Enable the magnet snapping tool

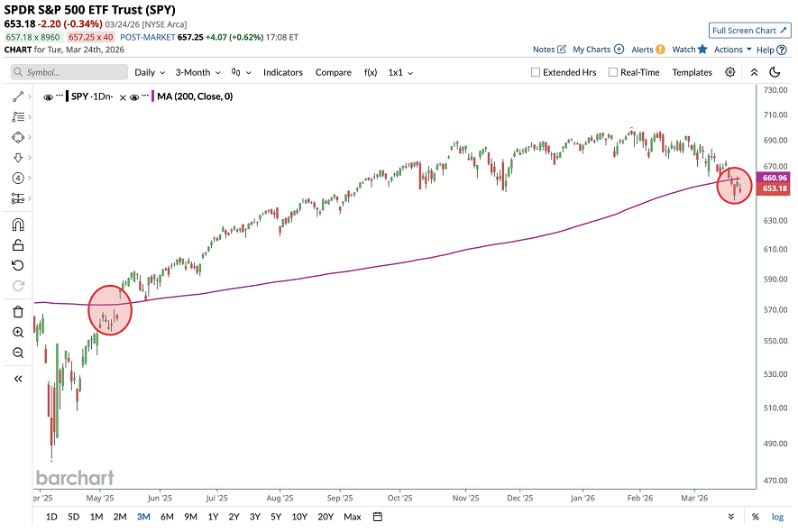point(18,224)
